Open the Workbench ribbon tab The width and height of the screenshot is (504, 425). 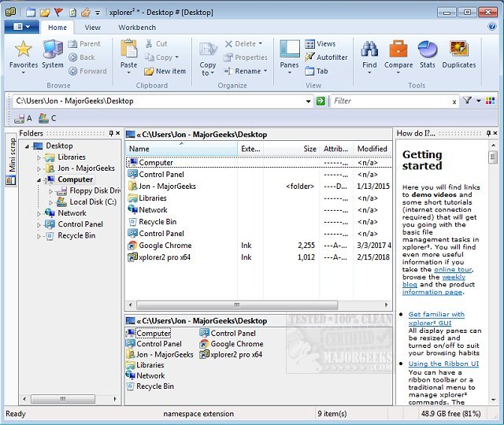[x=137, y=28]
